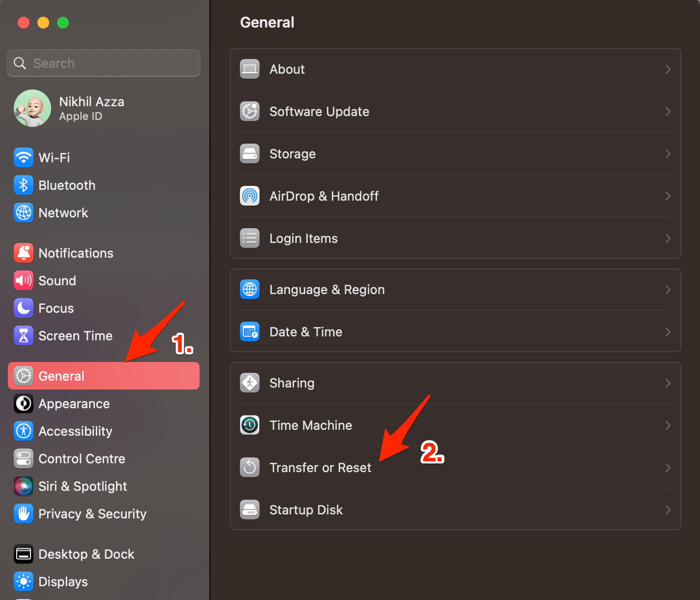Click the red close window button
The height and width of the screenshot is (600, 700).
tap(24, 23)
